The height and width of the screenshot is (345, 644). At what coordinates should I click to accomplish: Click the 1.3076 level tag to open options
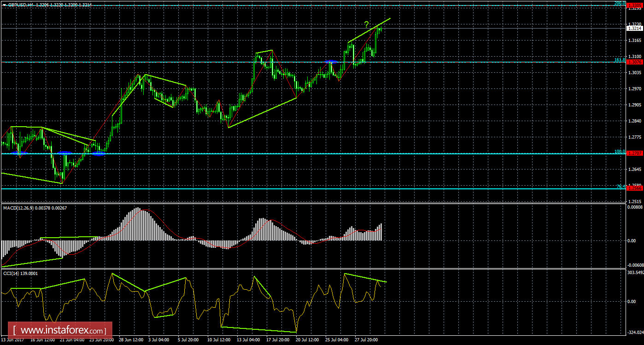pos(635,61)
